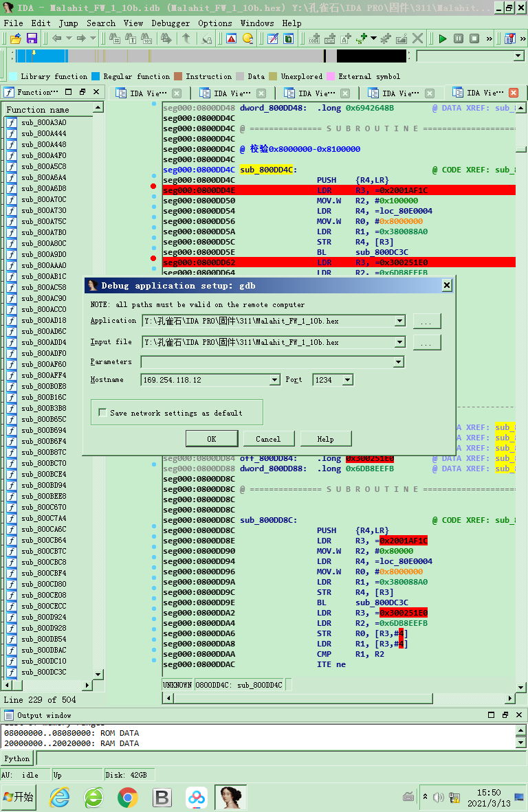Screen dimensions: 528x812
Task: Click the grey X delete toolbar icon
Action: [x=417, y=38]
